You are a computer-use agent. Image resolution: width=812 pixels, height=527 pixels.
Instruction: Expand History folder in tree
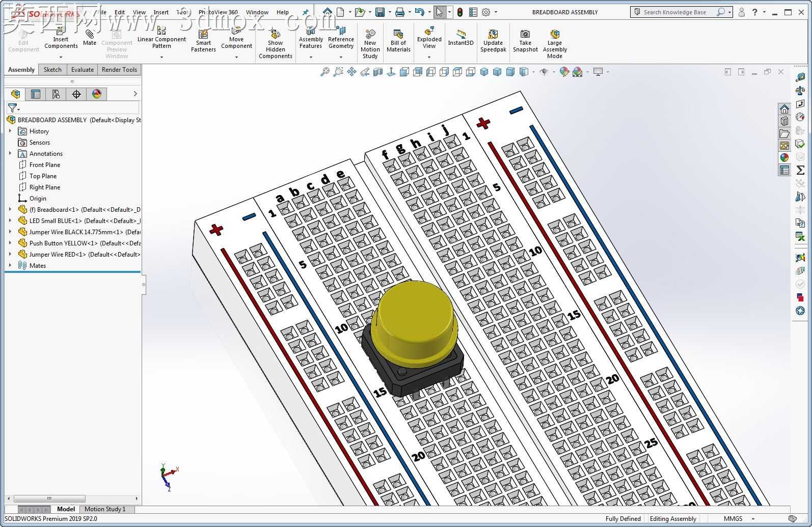coord(10,131)
